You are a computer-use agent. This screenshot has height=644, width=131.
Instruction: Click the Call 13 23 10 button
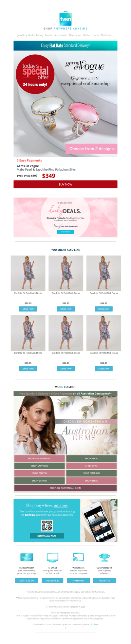27,580
